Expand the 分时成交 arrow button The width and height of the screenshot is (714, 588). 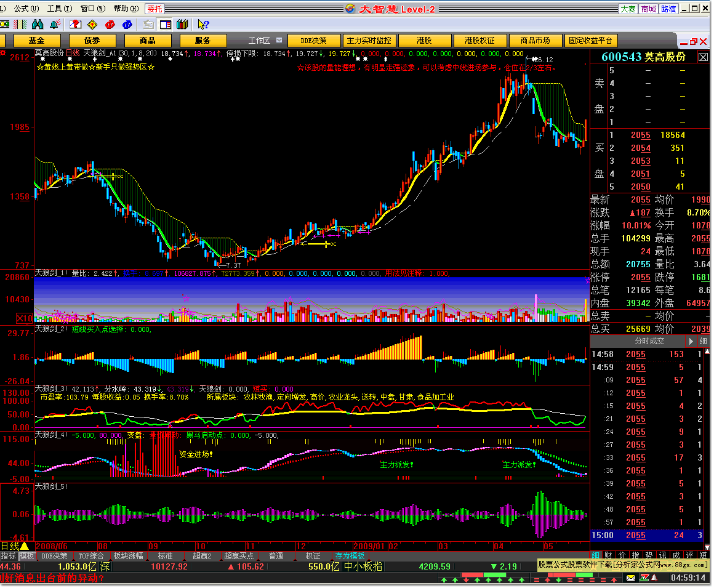tap(691, 341)
